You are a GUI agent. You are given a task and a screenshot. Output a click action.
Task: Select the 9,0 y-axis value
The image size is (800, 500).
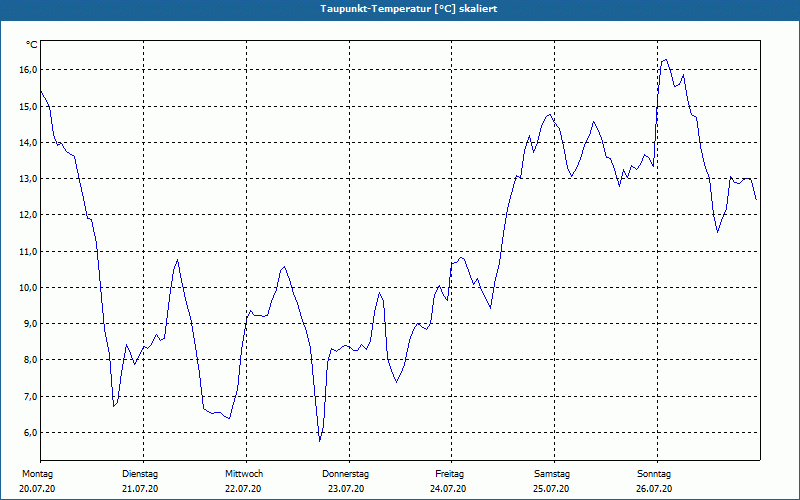[x=30, y=323]
